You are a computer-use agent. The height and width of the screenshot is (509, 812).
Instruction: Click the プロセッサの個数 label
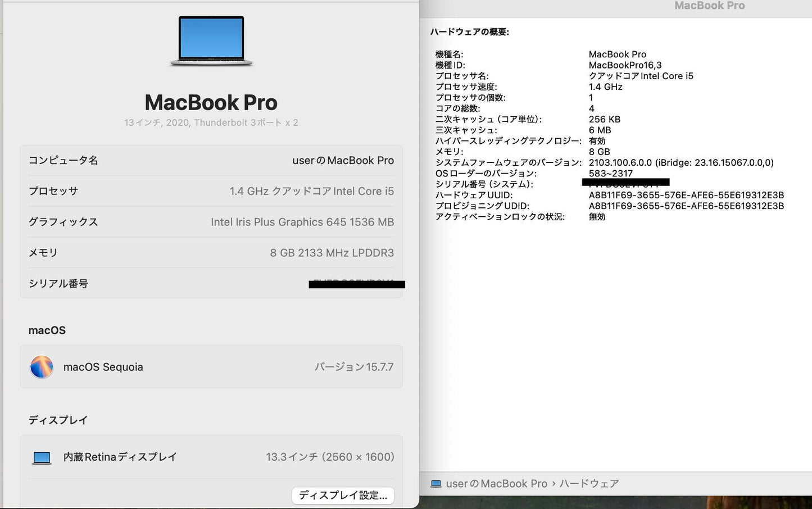[x=471, y=98]
